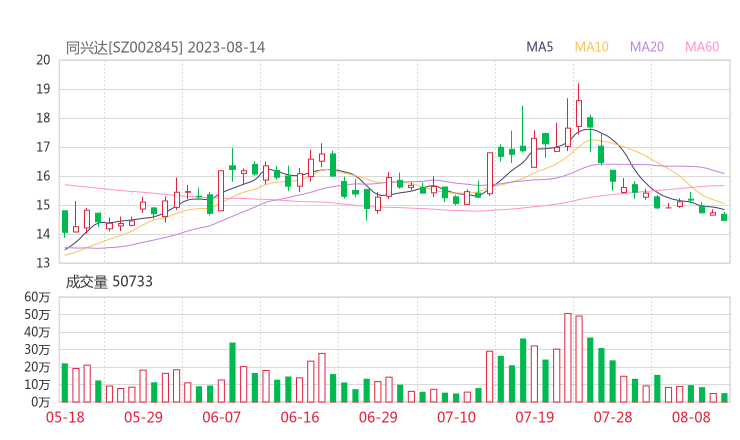Click the 20万 volume axis label
Screen dimensions: 740x440
(37, 367)
